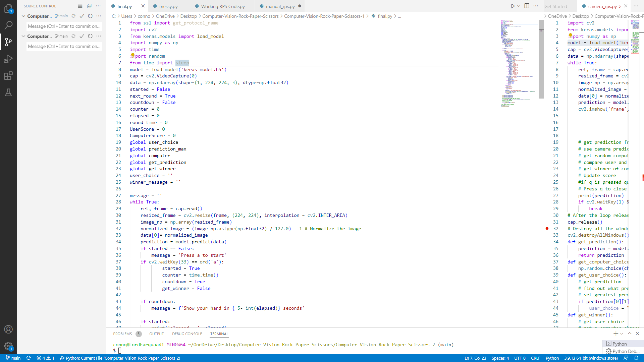This screenshot has height=362, width=644.
Task: Click the first commit message input box
Action: (64, 26)
